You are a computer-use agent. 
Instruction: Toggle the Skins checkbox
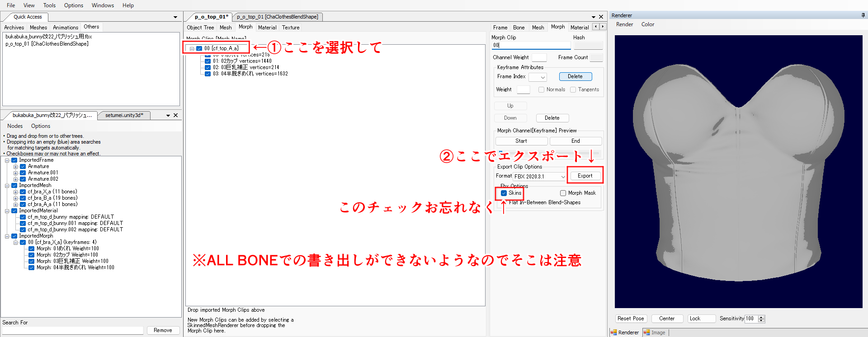coord(504,193)
